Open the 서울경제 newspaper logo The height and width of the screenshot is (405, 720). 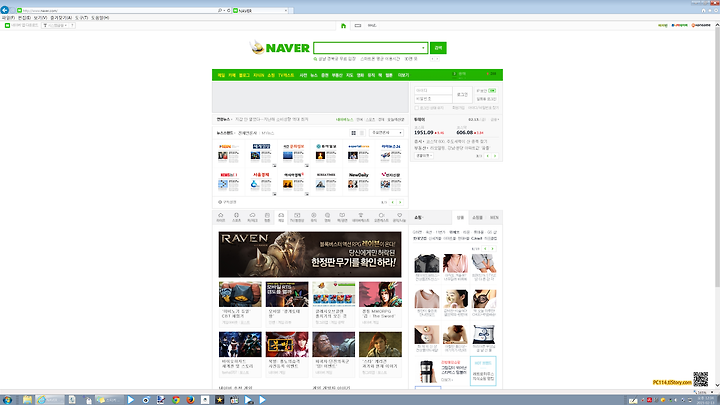(x=261, y=175)
